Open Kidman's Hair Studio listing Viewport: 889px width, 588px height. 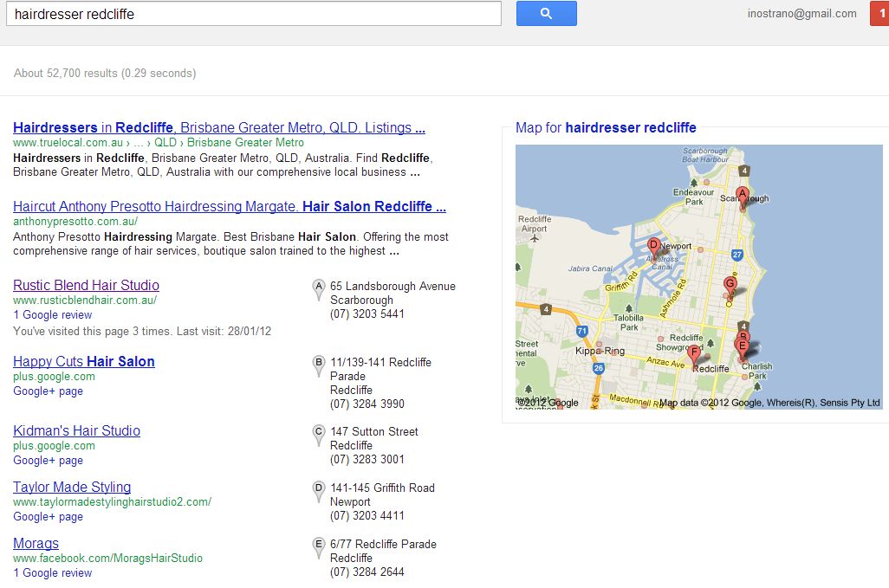click(76, 430)
